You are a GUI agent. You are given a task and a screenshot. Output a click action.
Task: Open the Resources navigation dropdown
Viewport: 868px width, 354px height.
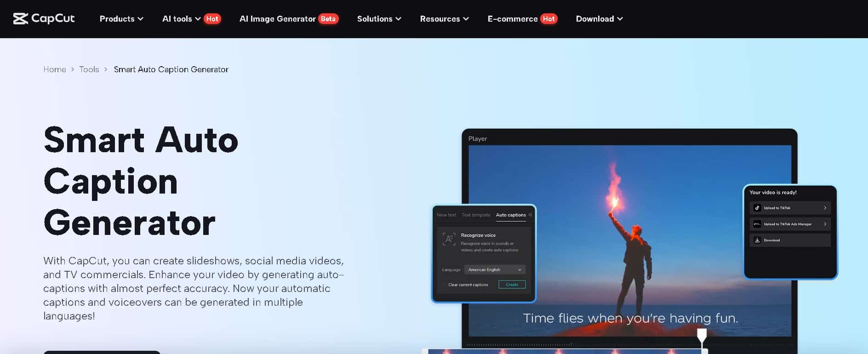coord(444,19)
